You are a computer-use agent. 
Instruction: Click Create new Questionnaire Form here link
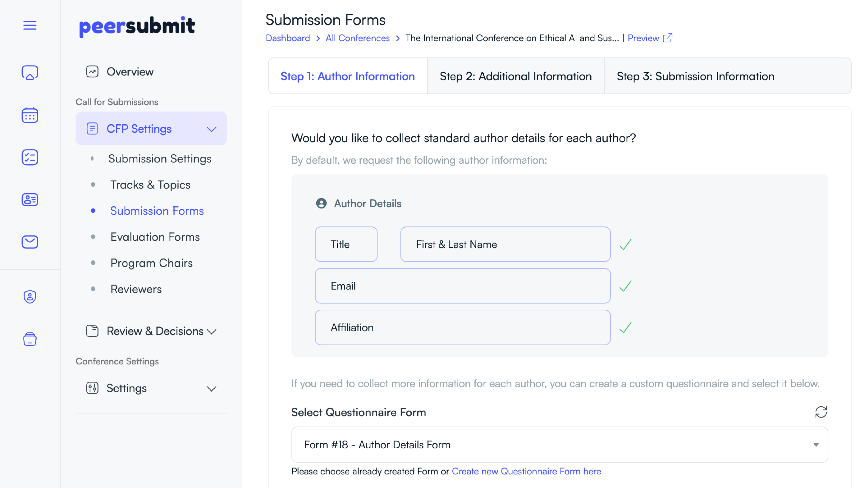[x=526, y=471]
